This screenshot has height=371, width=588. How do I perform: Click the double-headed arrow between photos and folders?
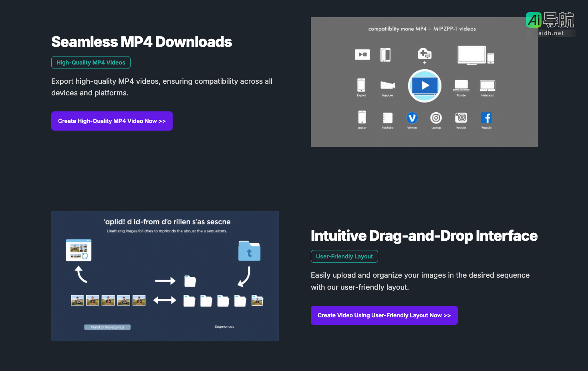pyautogui.click(x=165, y=300)
